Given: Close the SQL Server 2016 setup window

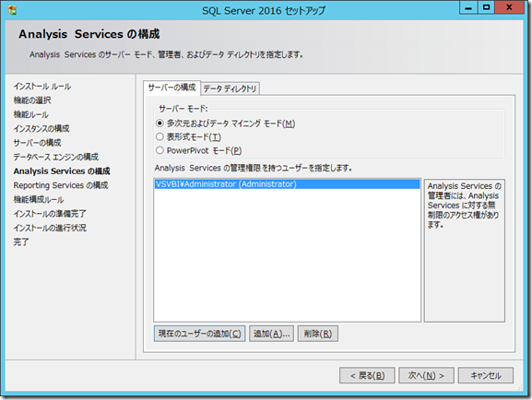Looking at the screenshot, I should tap(509, 7).
